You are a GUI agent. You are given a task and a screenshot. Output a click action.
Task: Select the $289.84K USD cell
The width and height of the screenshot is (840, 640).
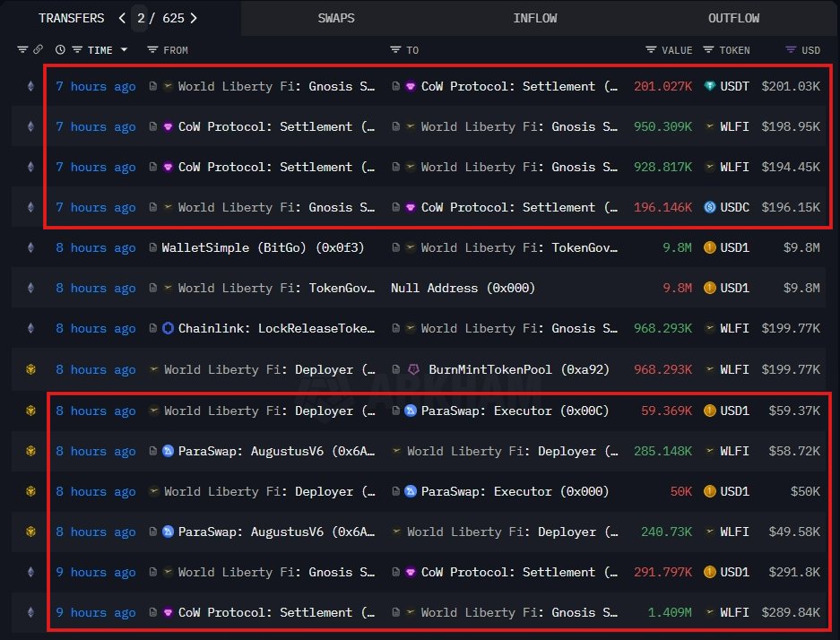tap(791, 613)
